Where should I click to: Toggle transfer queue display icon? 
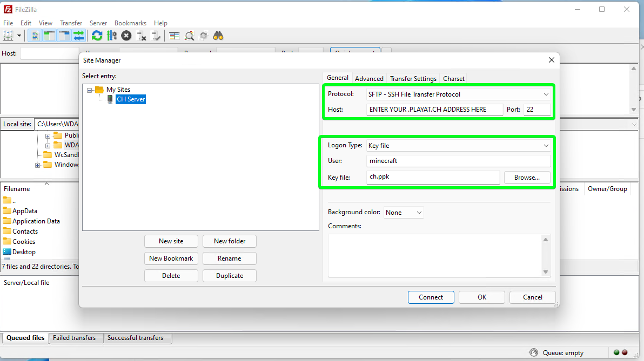[x=78, y=36]
